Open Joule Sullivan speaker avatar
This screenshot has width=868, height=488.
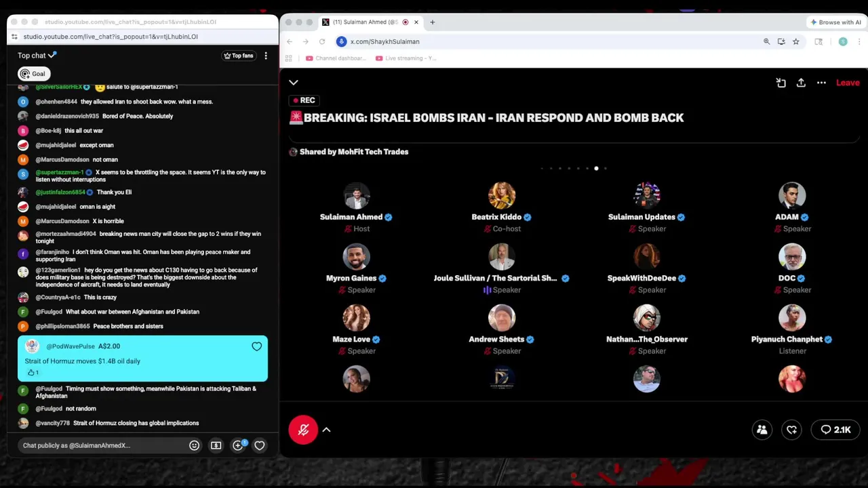point(502,257)
